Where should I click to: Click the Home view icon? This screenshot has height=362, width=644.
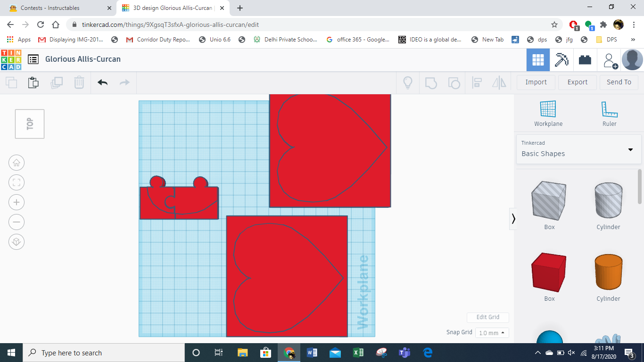17,163
